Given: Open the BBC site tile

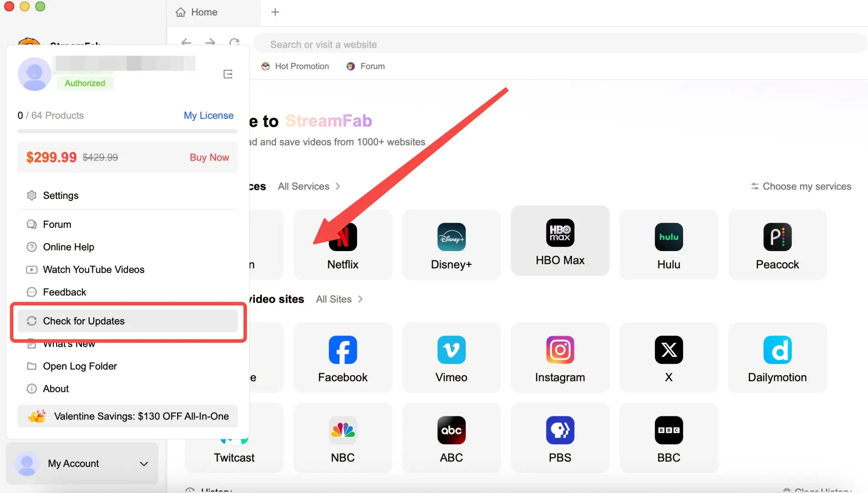Looking at the screenshot, I should tap(669, 438).
